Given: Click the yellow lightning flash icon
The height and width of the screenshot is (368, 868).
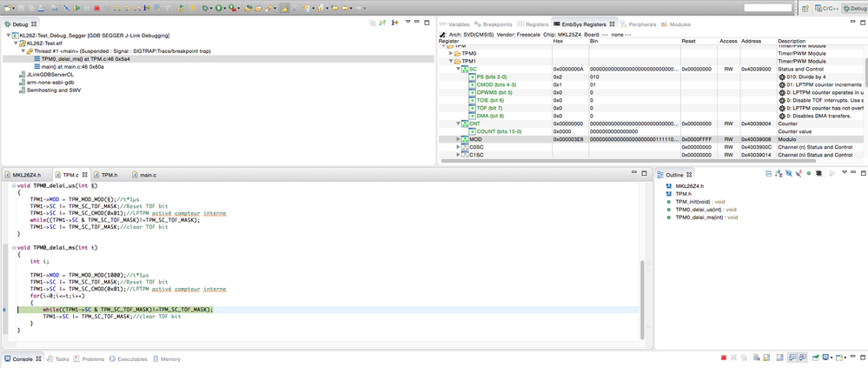Looking at the screenshot, I should coord(192,9).
